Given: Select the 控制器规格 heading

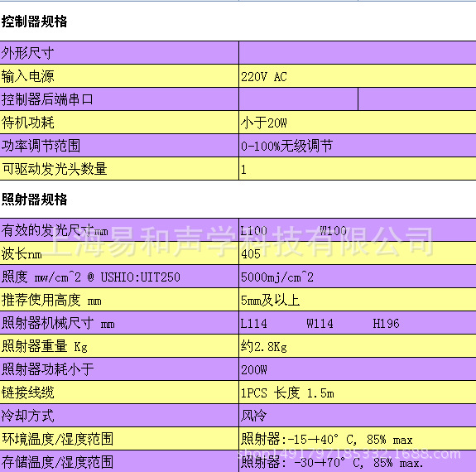Looking at the screenshot, I should [x=34, y=22].
